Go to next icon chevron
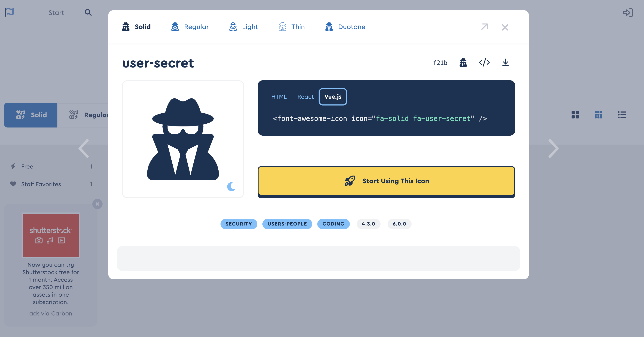 coord(553,148)
